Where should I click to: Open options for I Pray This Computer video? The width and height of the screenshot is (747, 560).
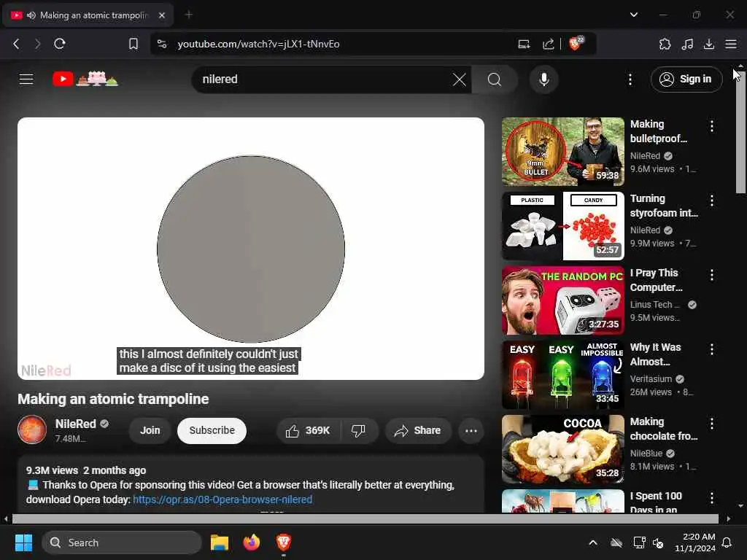click(x=712, y=275)
